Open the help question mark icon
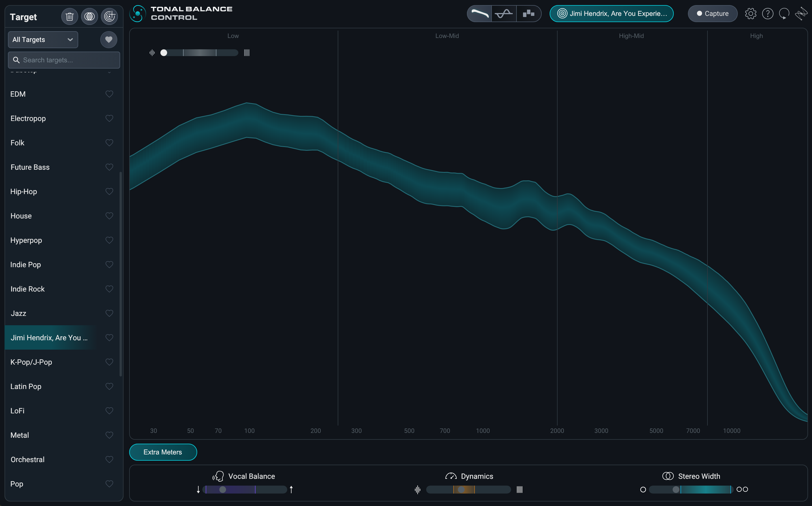Viewport: 812px width, 506px height. pyautogui.click(x=768, y=14)
